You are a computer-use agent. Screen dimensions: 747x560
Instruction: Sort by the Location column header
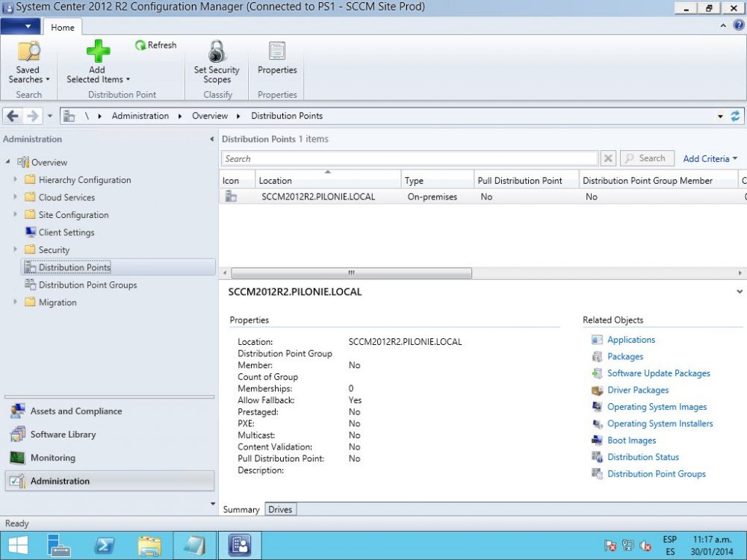(328, 180)
